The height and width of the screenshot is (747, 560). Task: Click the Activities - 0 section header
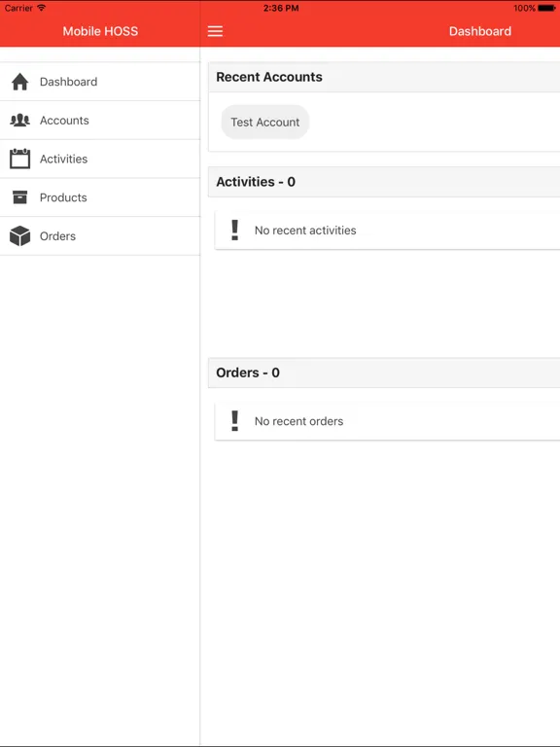[384, 182]
